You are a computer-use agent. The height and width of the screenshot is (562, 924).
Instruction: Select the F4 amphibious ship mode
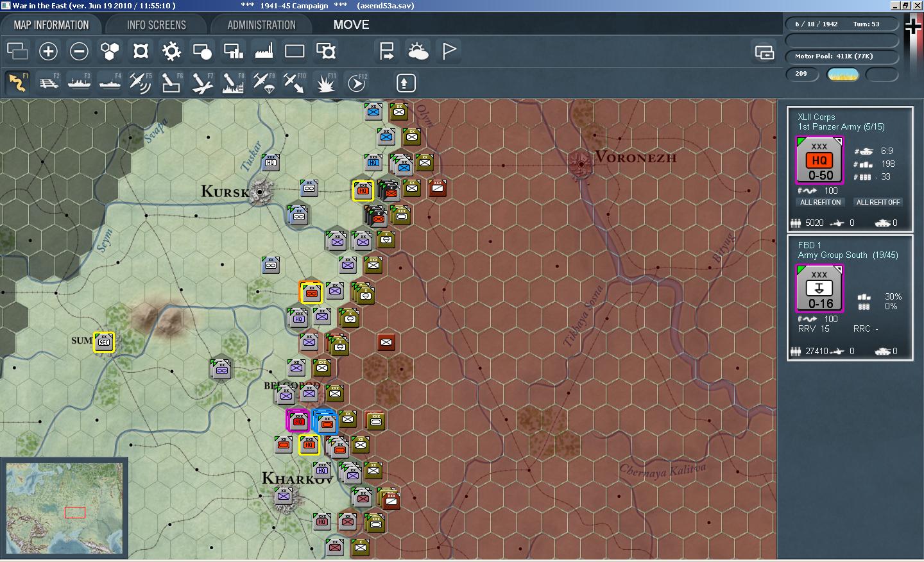110,83
